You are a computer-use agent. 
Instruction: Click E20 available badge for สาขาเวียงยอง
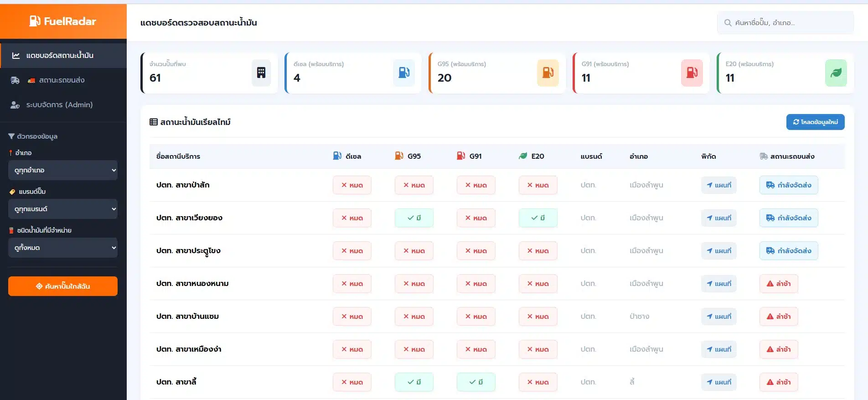pyautogui.click(x=538, y=218)
